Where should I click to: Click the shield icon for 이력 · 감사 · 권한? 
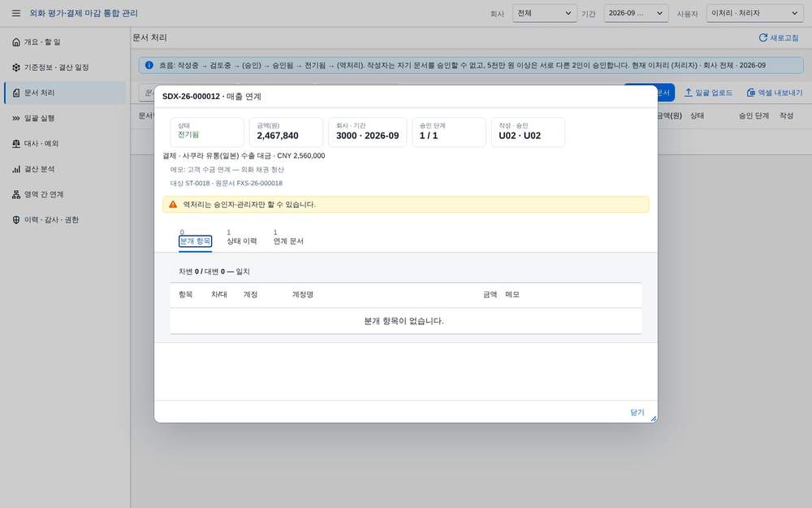(16, 219)
